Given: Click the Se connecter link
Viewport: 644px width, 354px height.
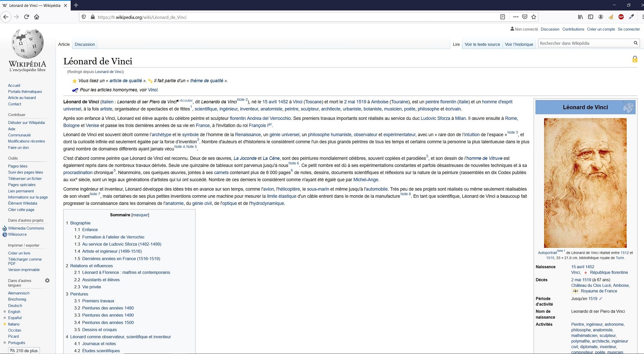Looking at the screenshot, I should [x=629, y=29].
